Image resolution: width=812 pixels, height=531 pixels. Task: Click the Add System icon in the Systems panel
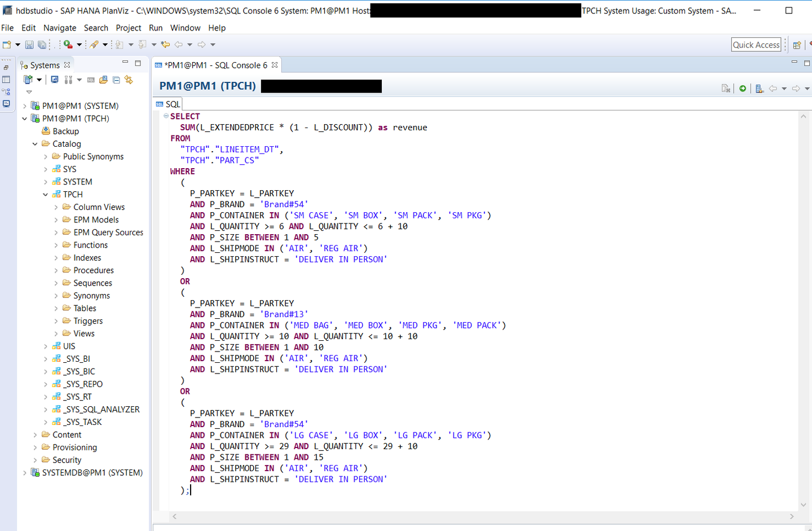pyautogui.click(x=28, y=80)
